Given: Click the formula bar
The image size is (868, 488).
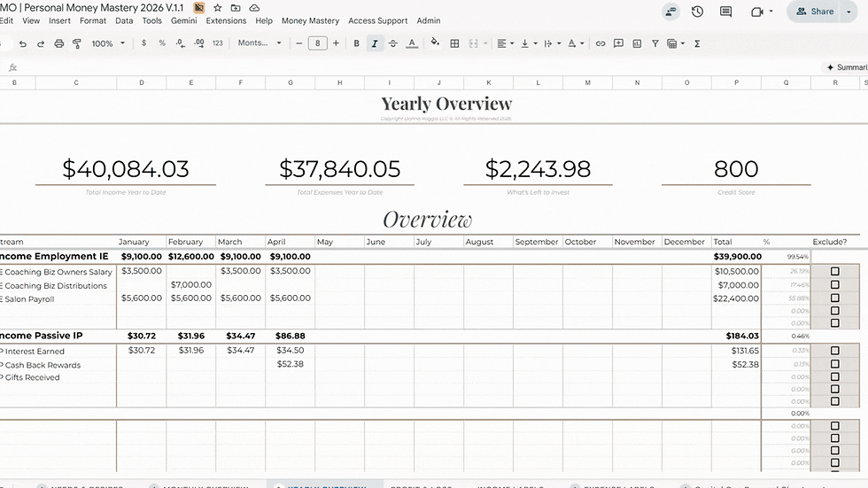Looking at the screenshot, I should pyautogui.click(x=421, y=67).
